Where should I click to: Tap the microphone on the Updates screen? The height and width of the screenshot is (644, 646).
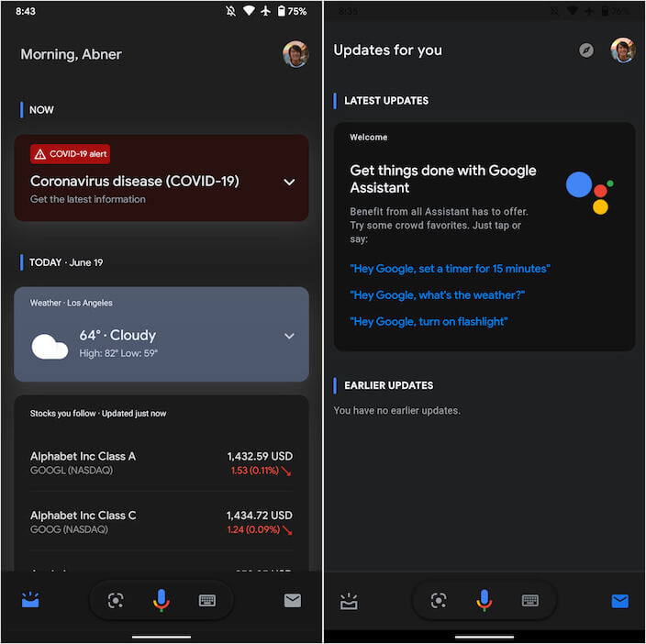click(x=484, y=600)
